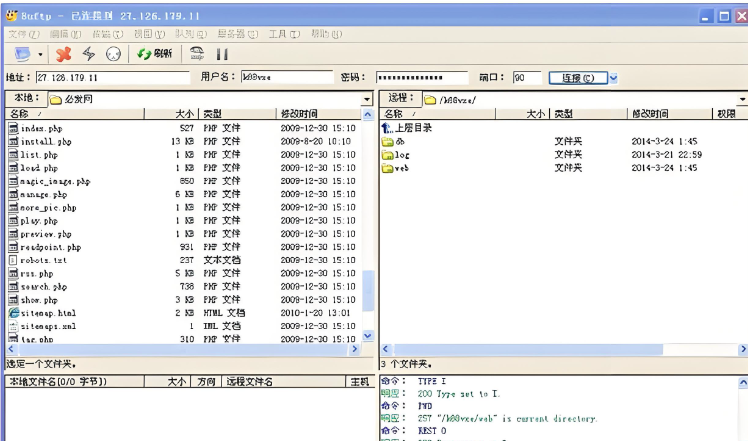Click the red X disconnect icon
Image resolution: width=748 pixels, height=441 pixels.
point(64,54)
